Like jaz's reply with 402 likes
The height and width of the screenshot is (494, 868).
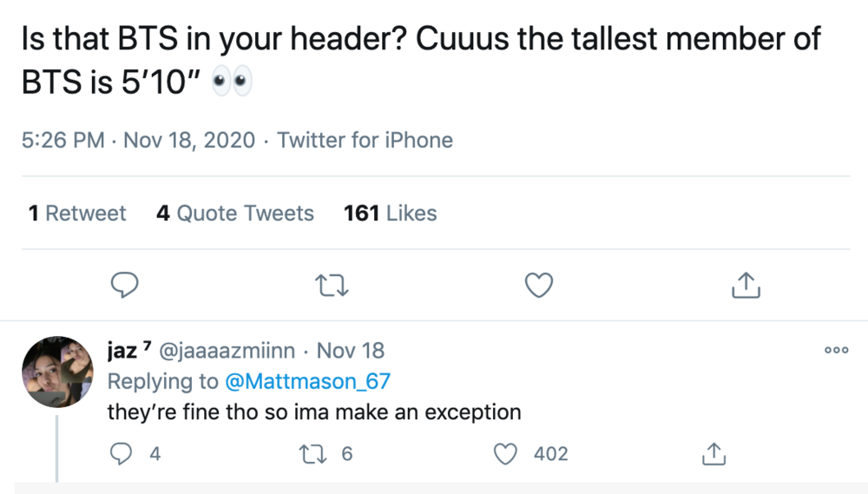pos(505,454)
